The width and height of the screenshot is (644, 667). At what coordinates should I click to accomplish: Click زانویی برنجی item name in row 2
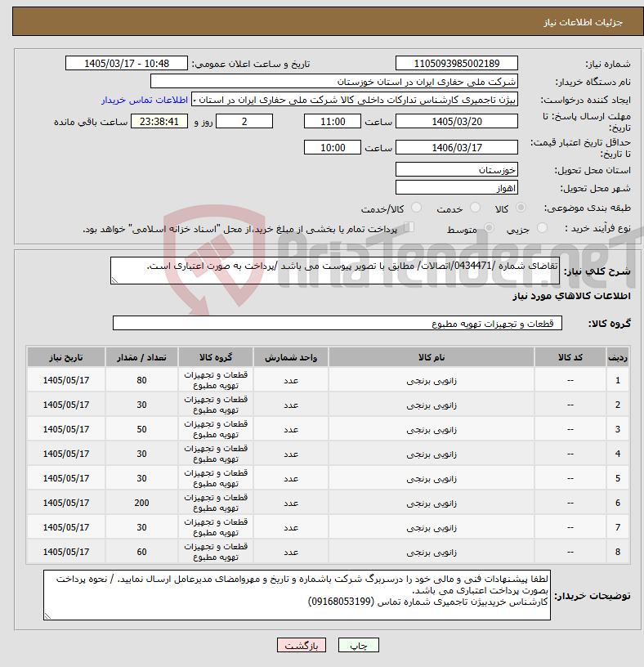(432, 405)
